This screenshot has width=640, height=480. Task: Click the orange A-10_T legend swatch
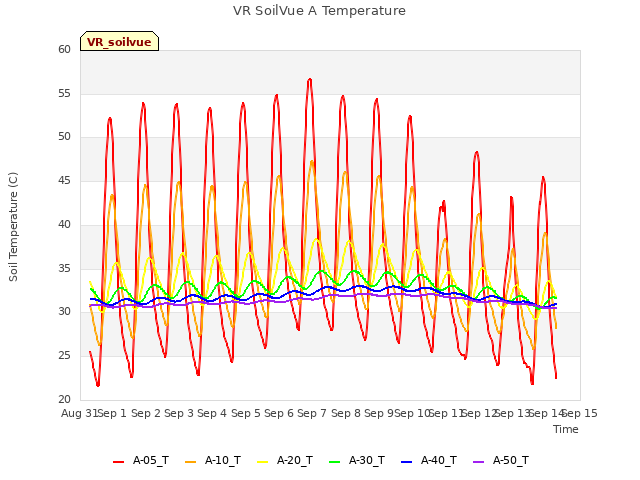click(x=191, y=462)
